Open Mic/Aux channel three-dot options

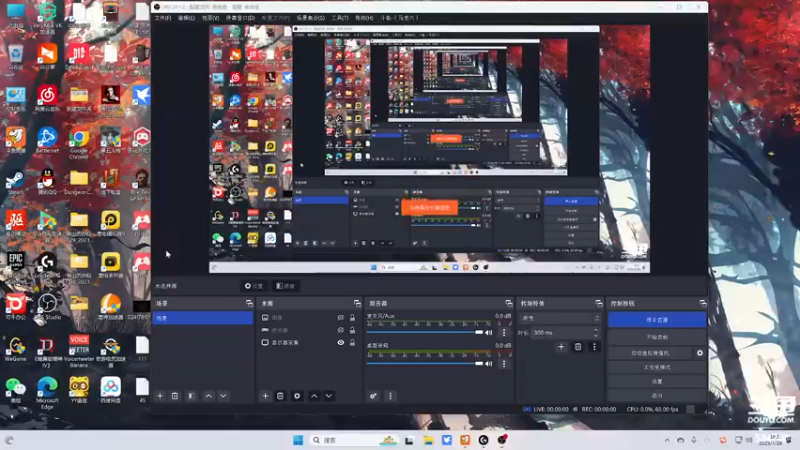click(504, 333)
